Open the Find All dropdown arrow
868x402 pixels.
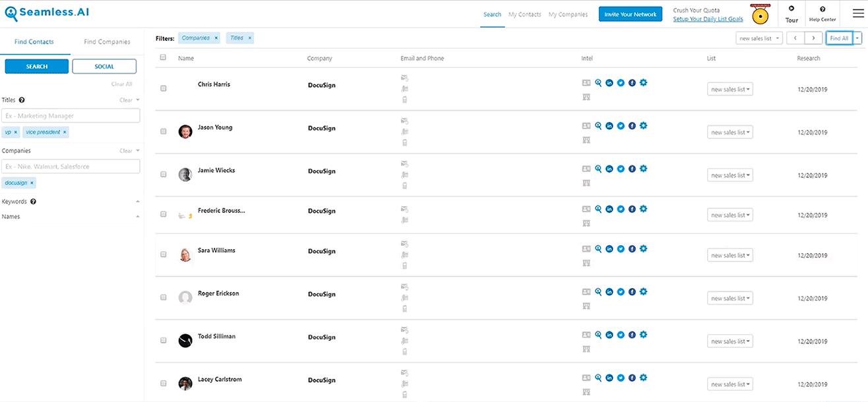pos(857,38)
